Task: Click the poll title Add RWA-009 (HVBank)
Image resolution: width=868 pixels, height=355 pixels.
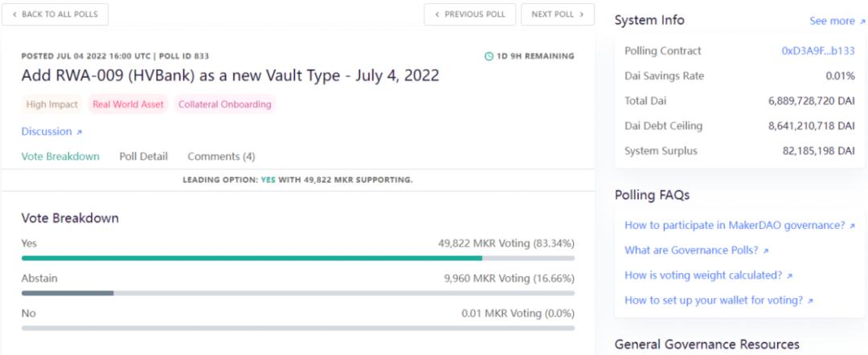Action: [230, 76]
